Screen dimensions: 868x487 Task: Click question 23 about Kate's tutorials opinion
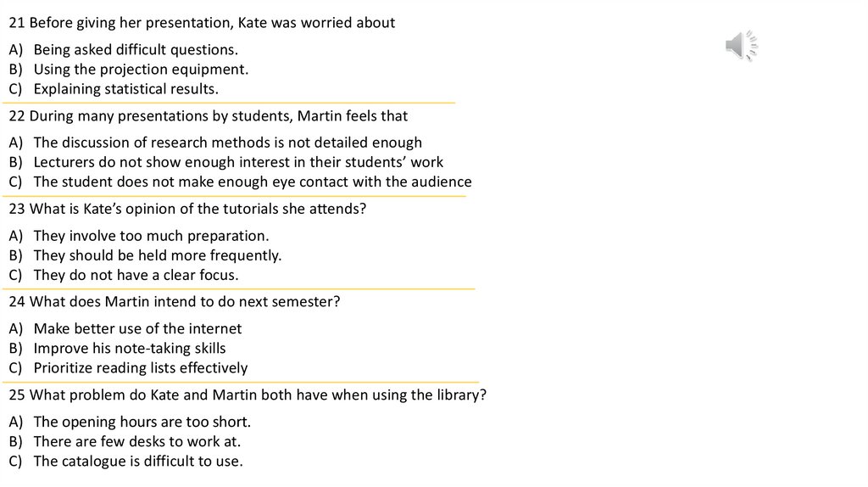(187, 209)
